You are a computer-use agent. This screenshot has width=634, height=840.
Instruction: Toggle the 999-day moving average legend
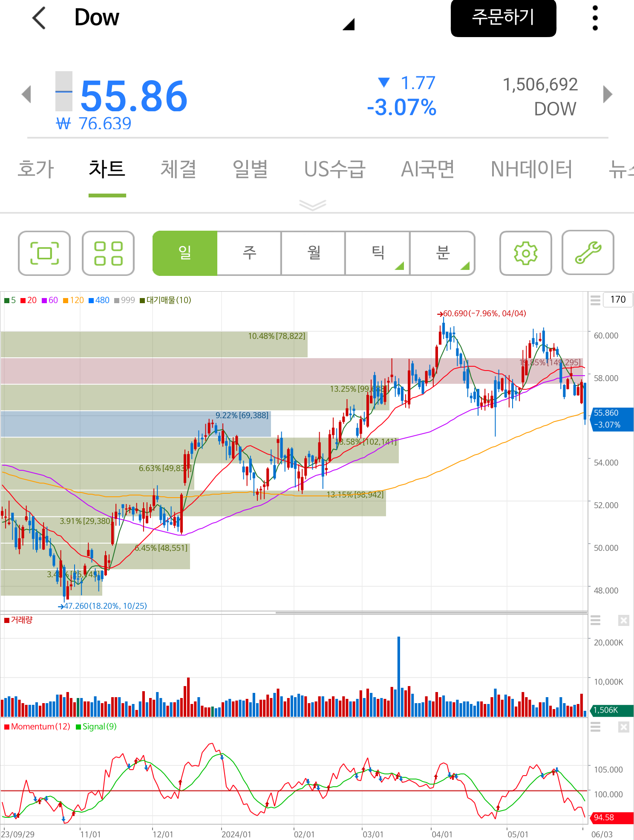(x=124, y=300)
